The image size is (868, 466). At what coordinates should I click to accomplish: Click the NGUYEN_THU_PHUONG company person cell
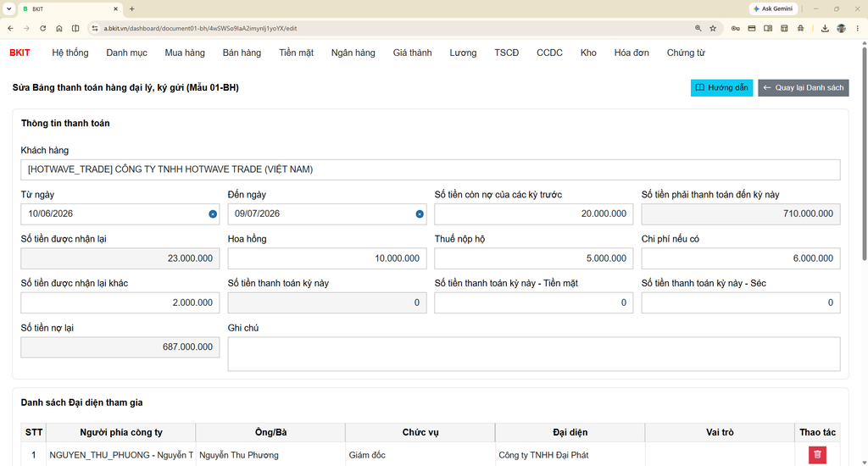120,455
